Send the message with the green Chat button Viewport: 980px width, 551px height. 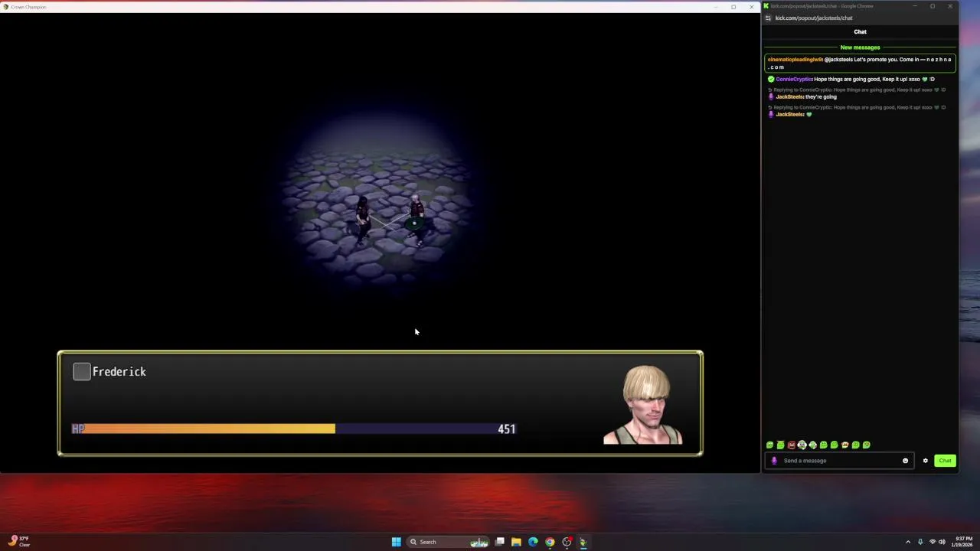click(x=945, y=461)
